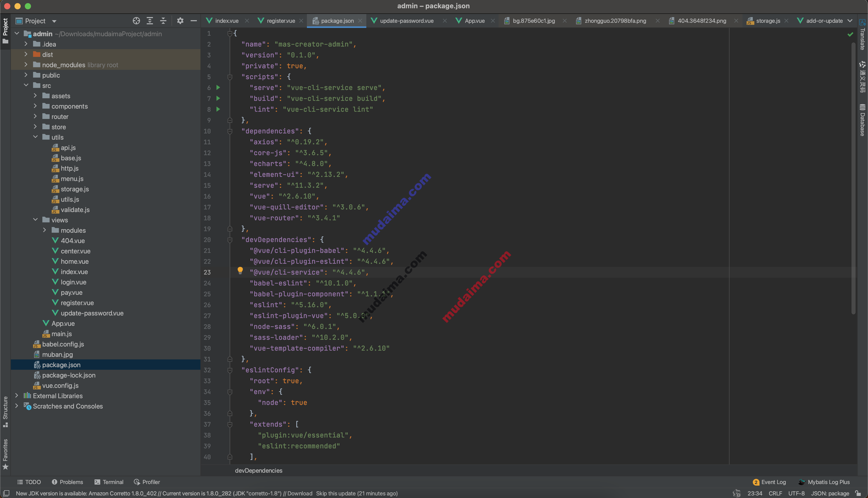Open Project panel settings gear

click(x=180, y=21)
